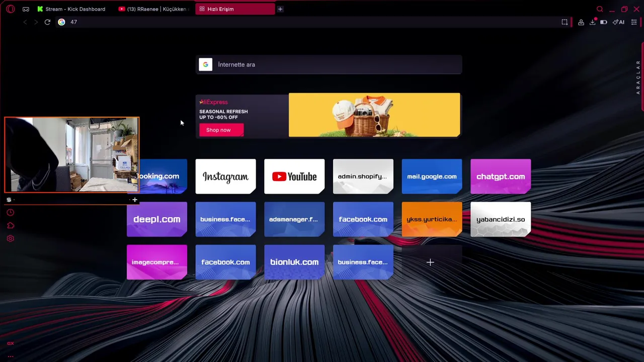This screenshot has width=644, height=362.
Task: Open the admin.shopify speed dial tile
Action: [363, 176]
